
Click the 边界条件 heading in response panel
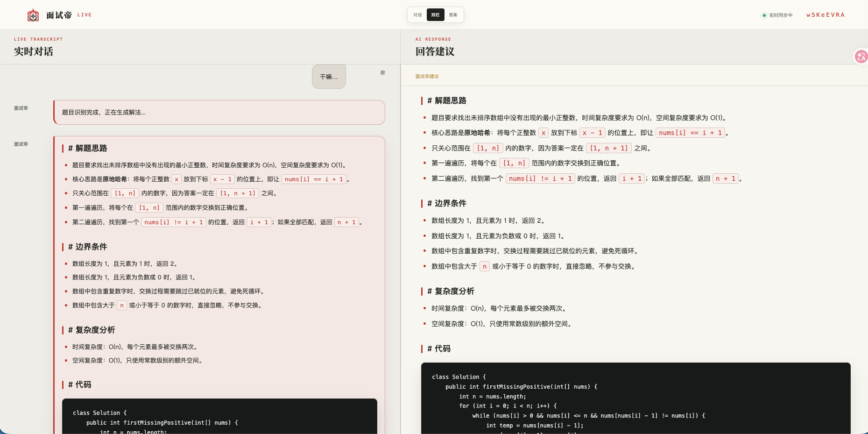click(x=447, y=203)
